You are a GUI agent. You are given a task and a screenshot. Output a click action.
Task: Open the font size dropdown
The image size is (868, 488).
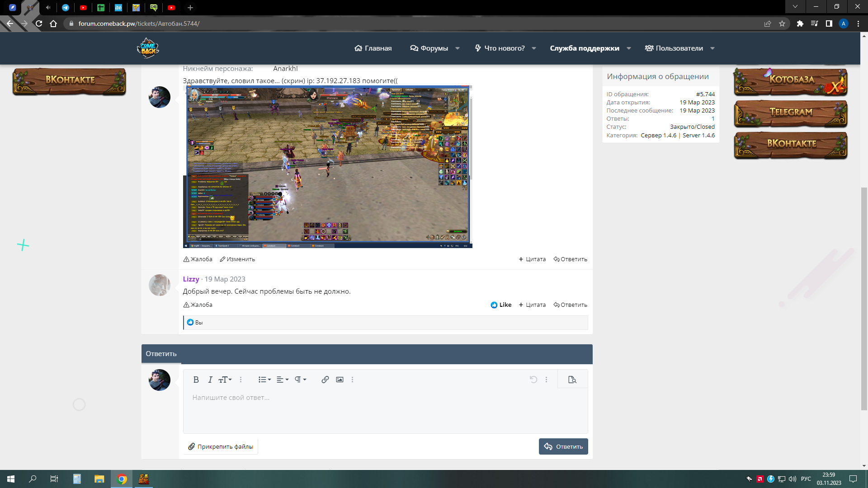click(x=225, y=380)
